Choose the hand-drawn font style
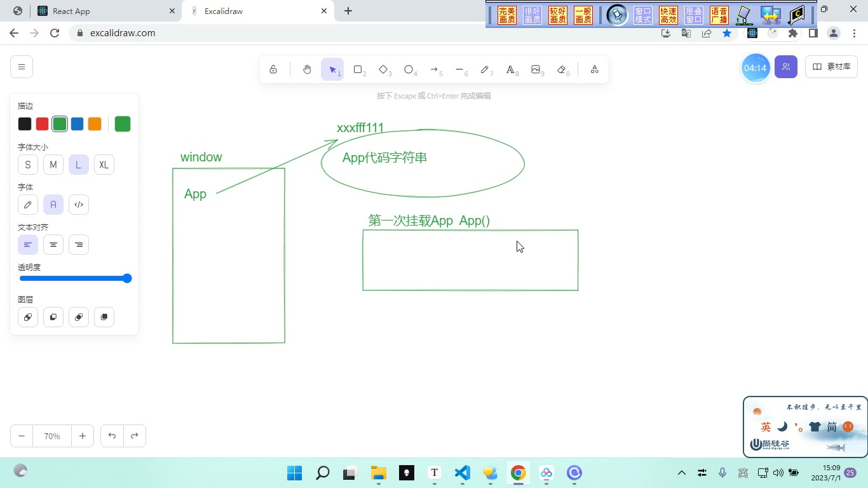868x488 pixels. [28, 205]
